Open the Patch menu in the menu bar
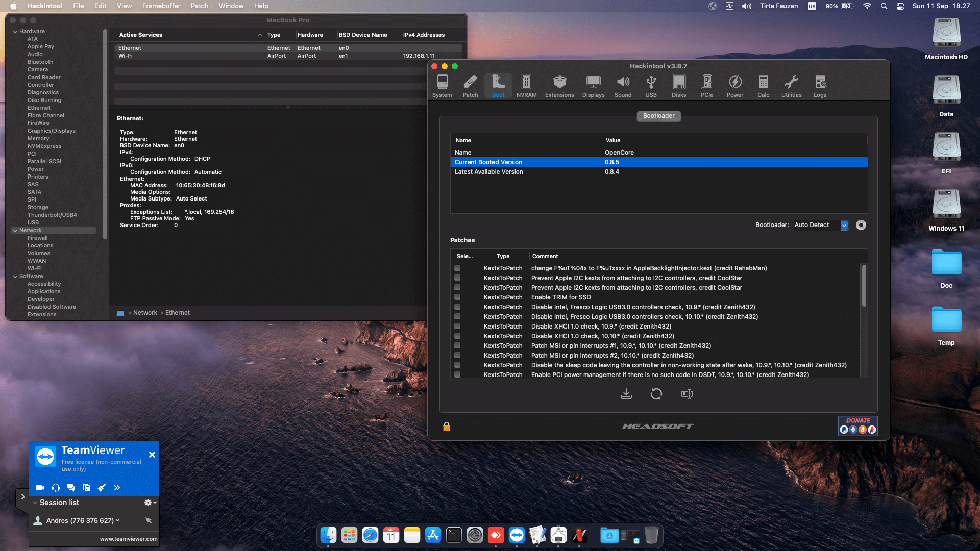980x551 pixels. pyautogui.click(x=200, y=6)
